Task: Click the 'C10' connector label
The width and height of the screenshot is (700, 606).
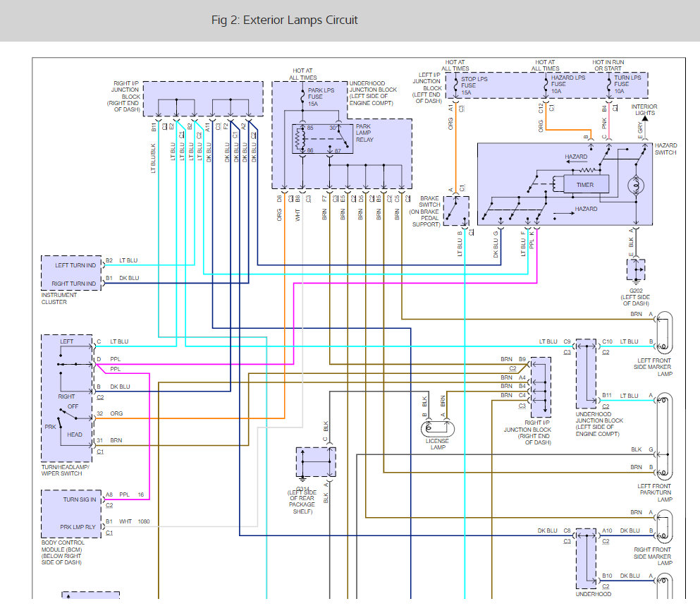Action: pyautogui.click(x=607, y=342)
